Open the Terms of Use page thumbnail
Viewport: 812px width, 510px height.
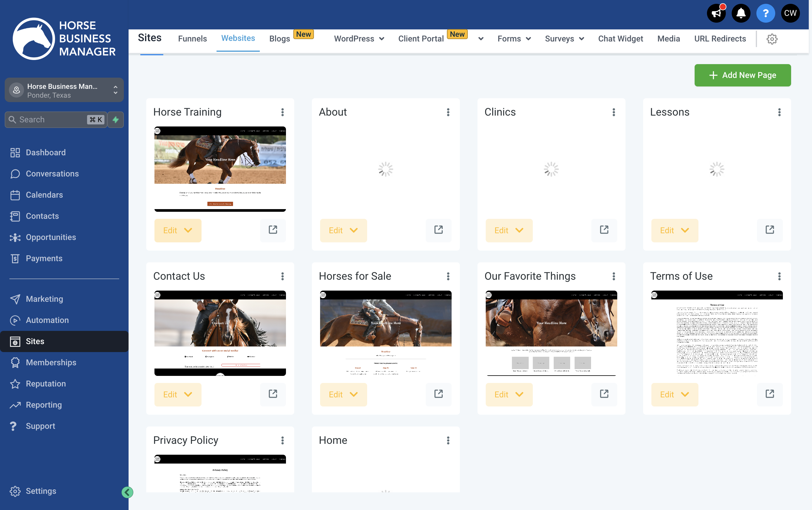(x=717, y=333)
